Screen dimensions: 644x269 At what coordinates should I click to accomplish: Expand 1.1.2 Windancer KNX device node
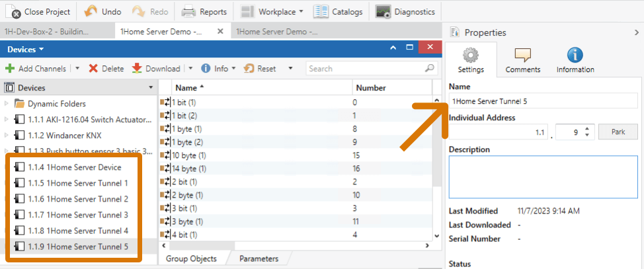coord(7,135)
